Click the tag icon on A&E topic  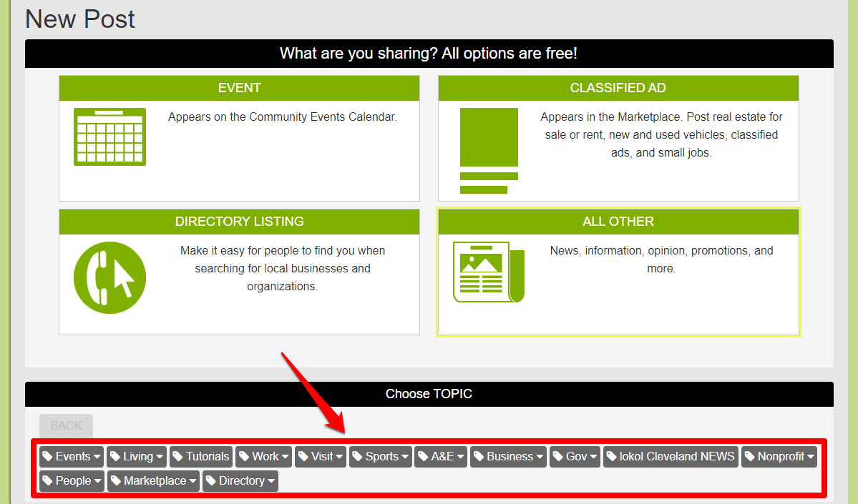click(x=423, y=456)
